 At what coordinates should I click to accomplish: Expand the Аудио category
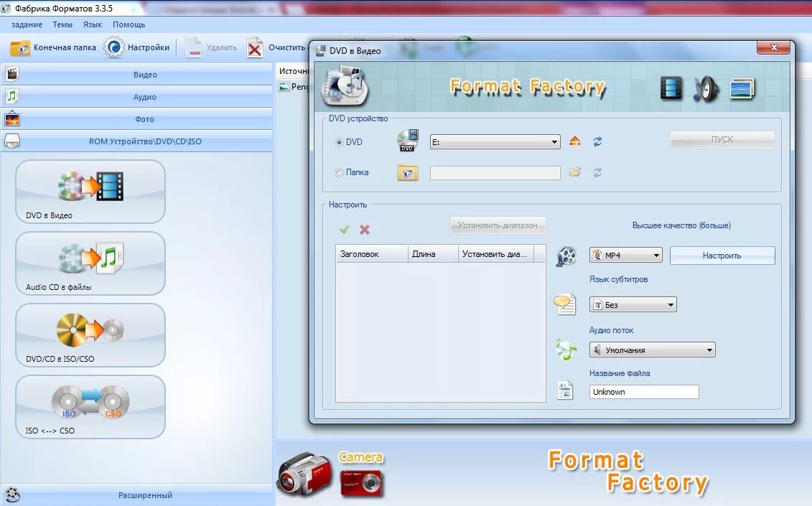[x=136, y=97]
